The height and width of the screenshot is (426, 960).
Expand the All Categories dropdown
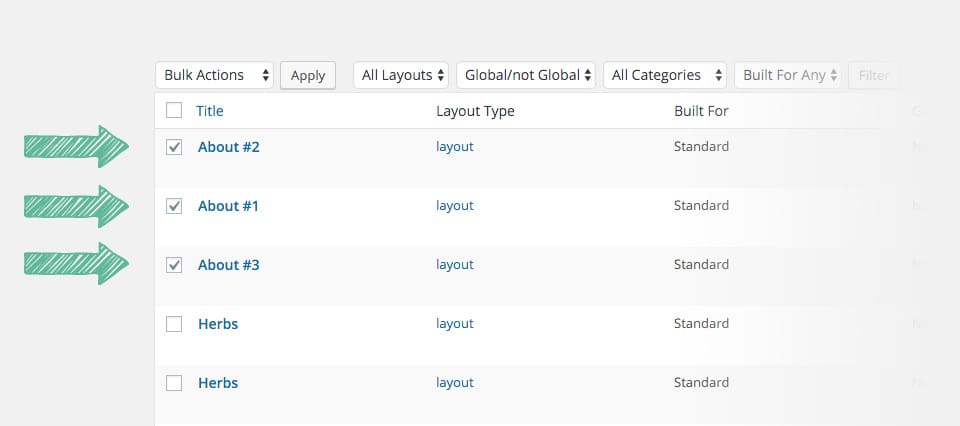click(x=665, y=75)
